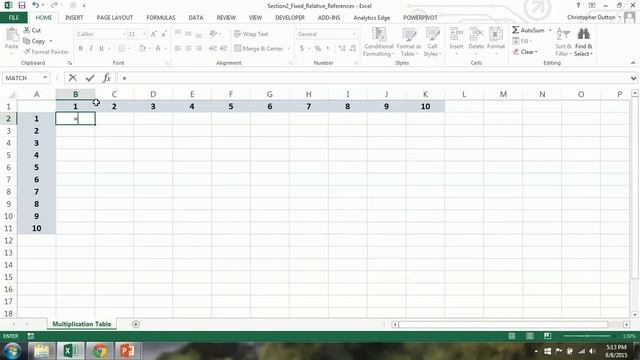This screenshot has width=640, height=360.
Task: Click the Insert cells icon
Action: [456, 34]
